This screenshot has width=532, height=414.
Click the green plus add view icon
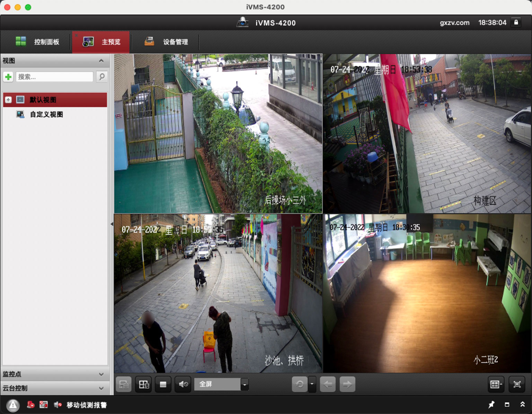[x=8, y=77]
